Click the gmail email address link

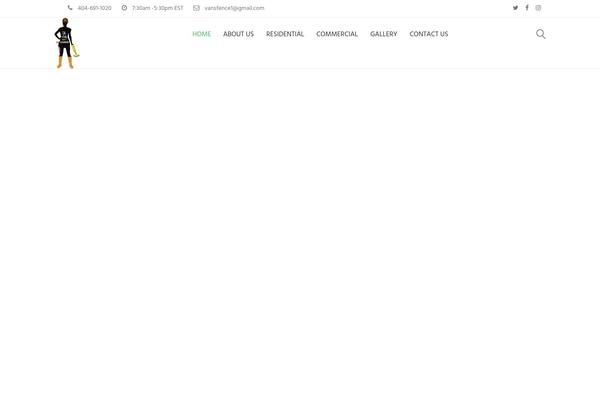click(x=234, y=8)
